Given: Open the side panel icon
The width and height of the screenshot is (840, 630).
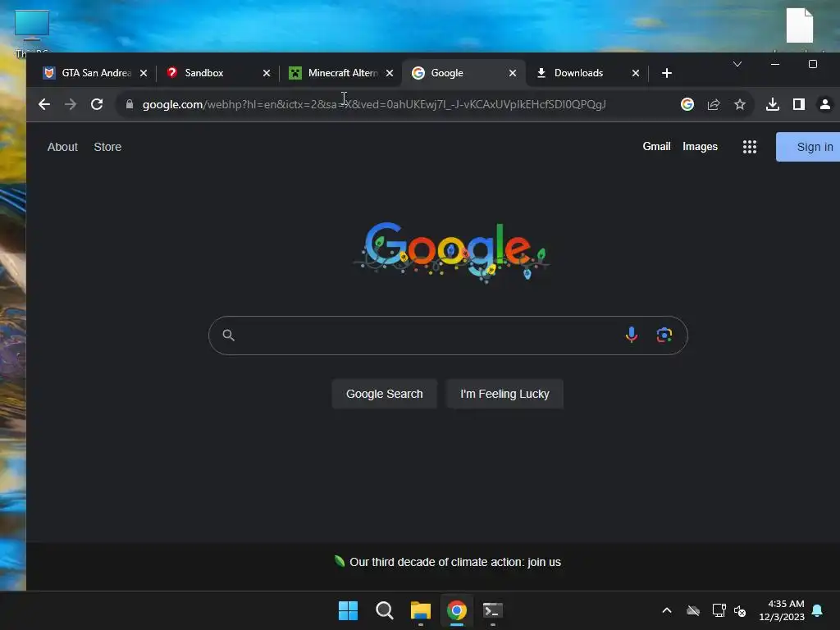Looking at the screenshot, I should click(799, 104).
